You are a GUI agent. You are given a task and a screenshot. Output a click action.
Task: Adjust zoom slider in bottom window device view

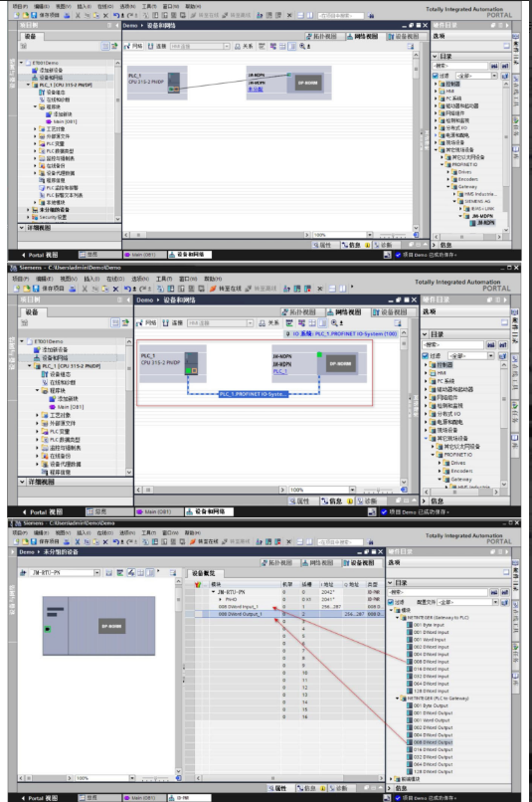[155, 778]
